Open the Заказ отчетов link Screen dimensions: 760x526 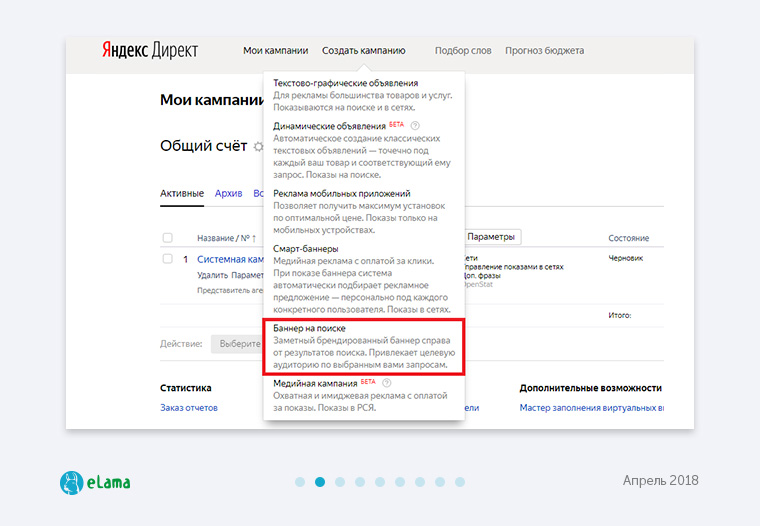tap(188, 407)
